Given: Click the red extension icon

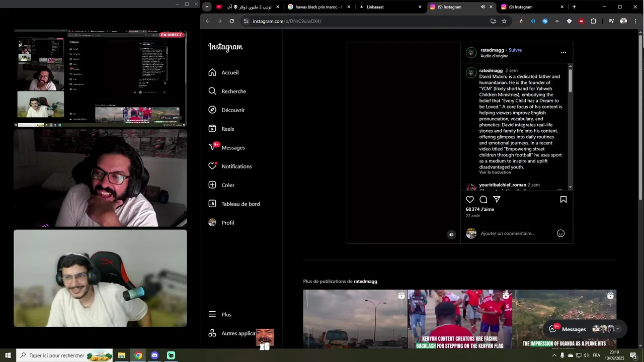Looking at the screenshot, I should click(x=581, y=21).
